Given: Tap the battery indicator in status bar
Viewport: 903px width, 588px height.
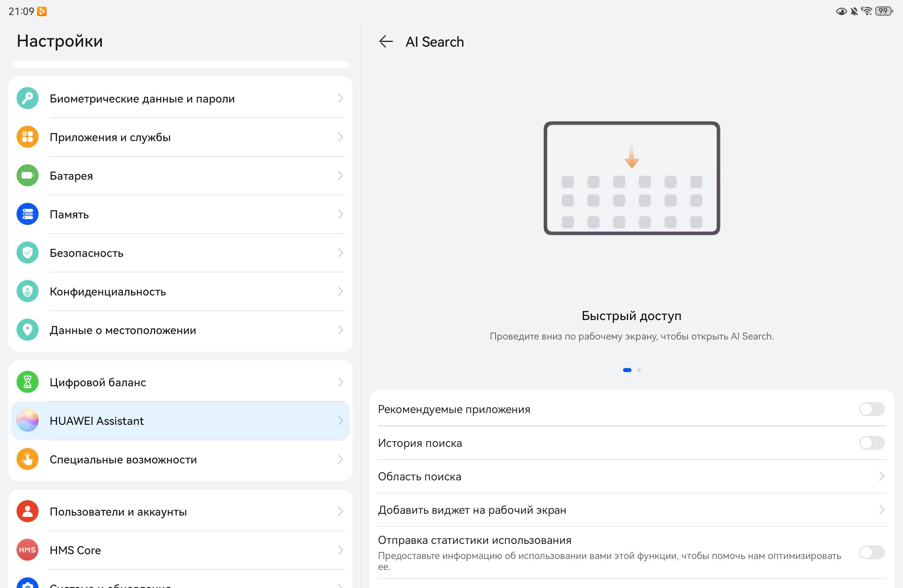Looking at the screenshot, I should pos(884,11).
